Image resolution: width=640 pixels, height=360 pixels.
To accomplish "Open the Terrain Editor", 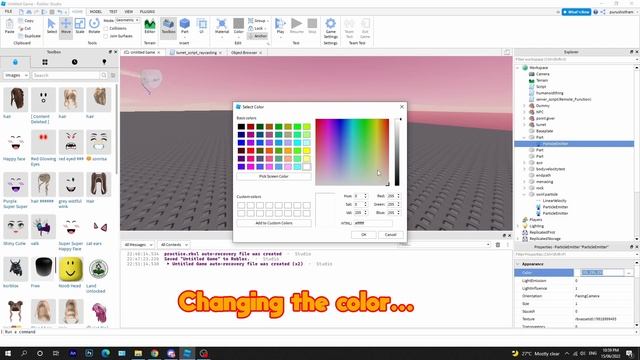I will point(150,27).
